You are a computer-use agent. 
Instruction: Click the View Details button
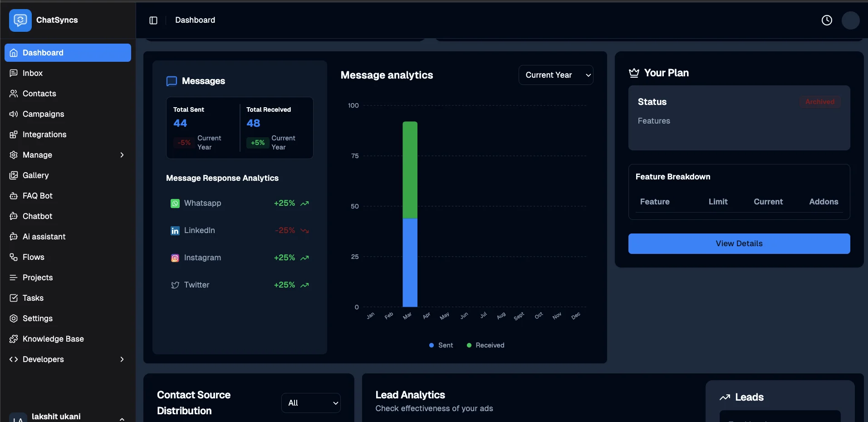(x=739, y=243)
